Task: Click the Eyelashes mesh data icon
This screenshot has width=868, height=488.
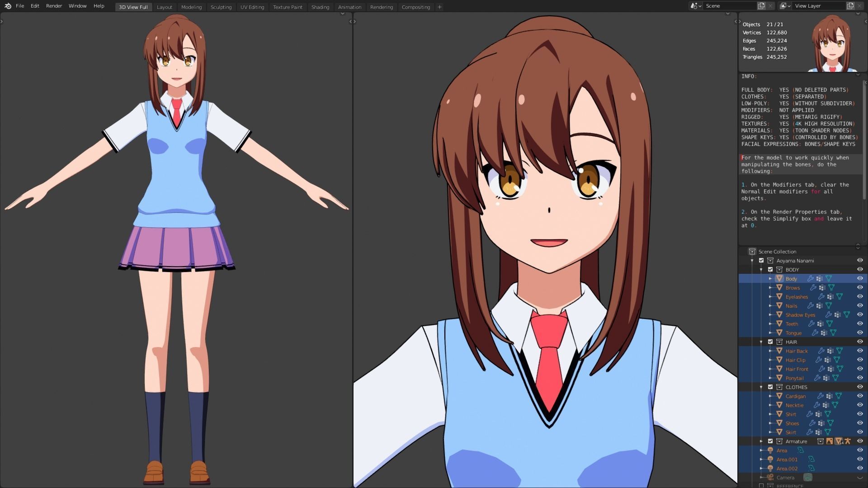Action: [x=840, y=297]
